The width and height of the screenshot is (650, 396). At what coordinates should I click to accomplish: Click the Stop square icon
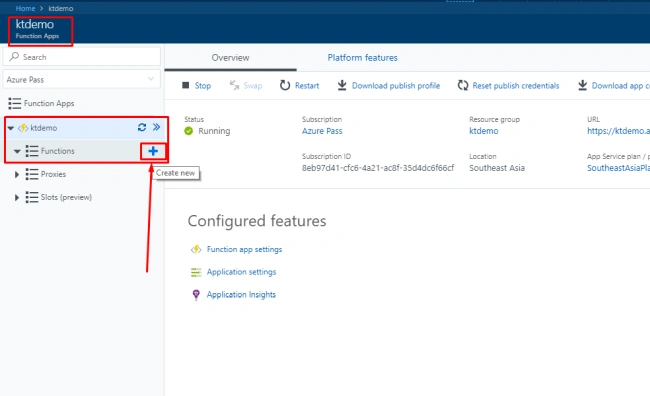(185, 85)
